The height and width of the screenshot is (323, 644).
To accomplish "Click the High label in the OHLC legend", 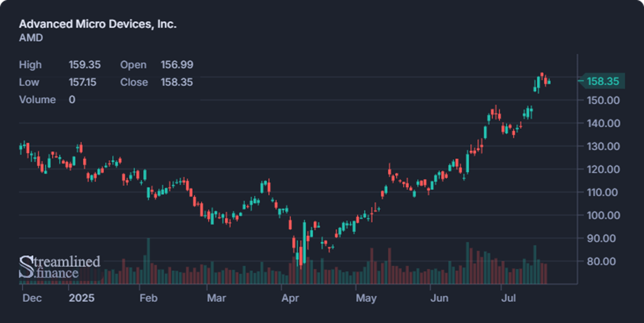I will click(30, 65).
